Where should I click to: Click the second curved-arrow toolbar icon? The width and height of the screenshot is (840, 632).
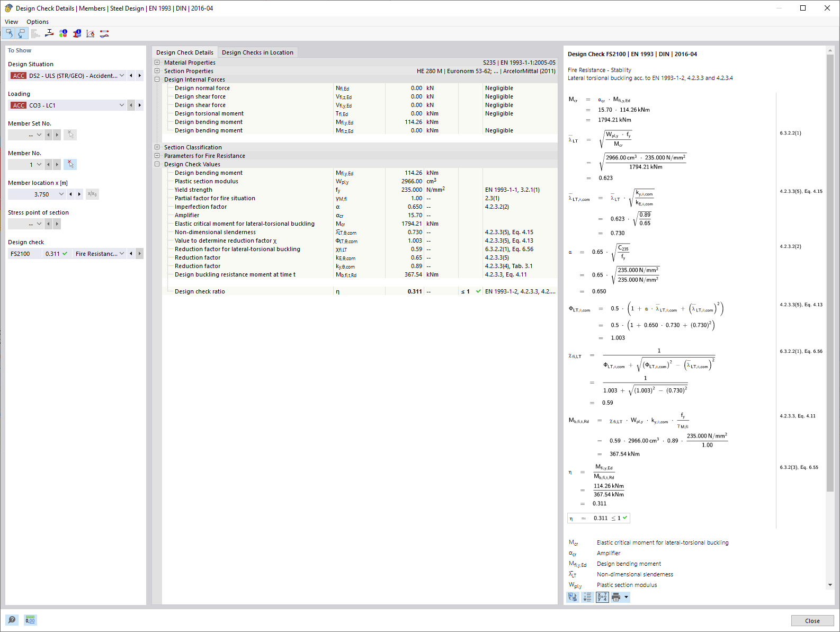[21, 33]
